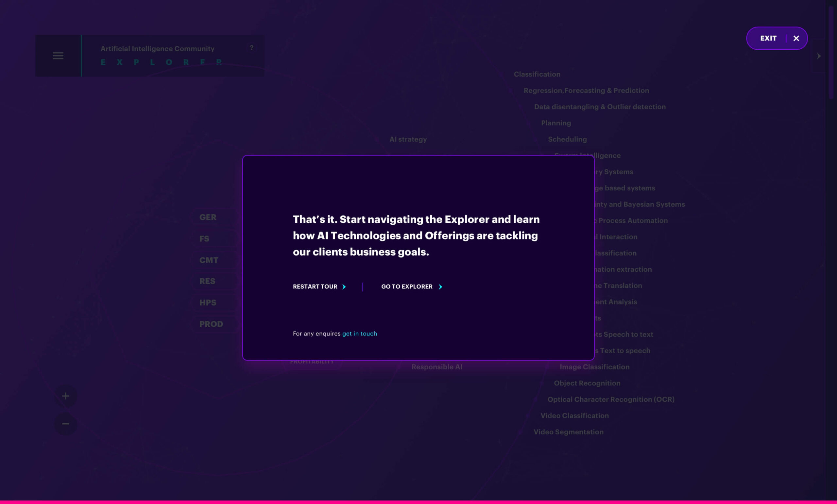Select the AI strategy node

(408, 139)
